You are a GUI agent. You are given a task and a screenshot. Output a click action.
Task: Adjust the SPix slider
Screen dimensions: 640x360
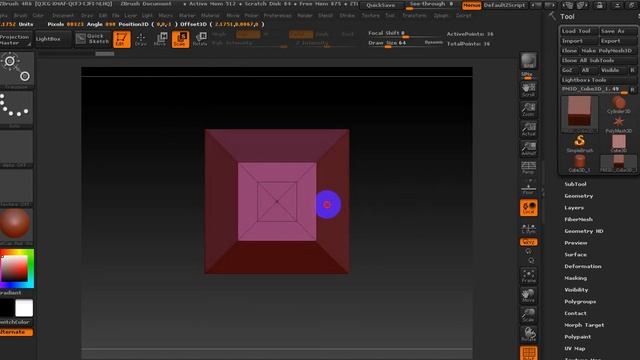529,76
